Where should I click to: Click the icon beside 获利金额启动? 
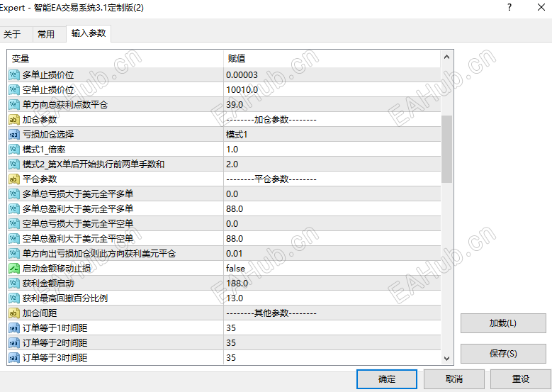(13, 283)
